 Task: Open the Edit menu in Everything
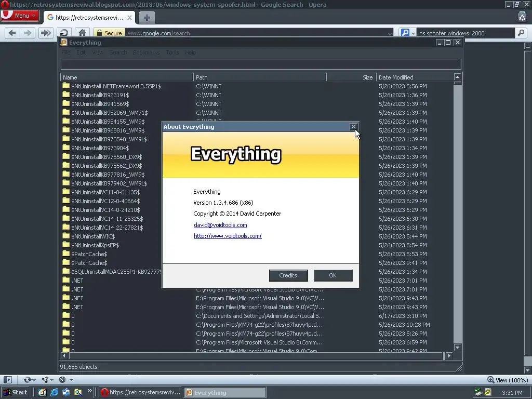pyautogui.click(x=81, y=52)
